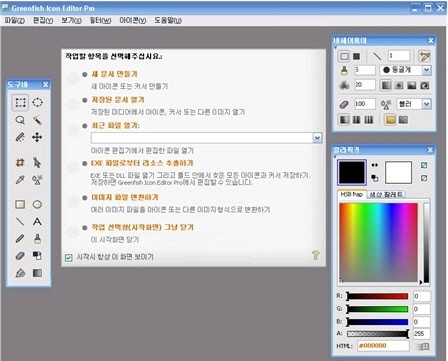Activate the text tool (A)
The height and width of the screenshot is (361, 448).
click(37, 221)
